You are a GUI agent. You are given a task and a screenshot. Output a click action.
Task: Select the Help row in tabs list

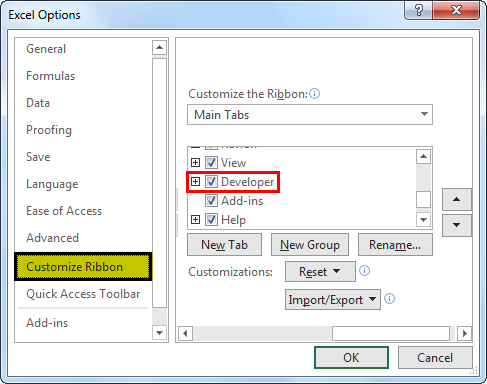click(233, 220)
